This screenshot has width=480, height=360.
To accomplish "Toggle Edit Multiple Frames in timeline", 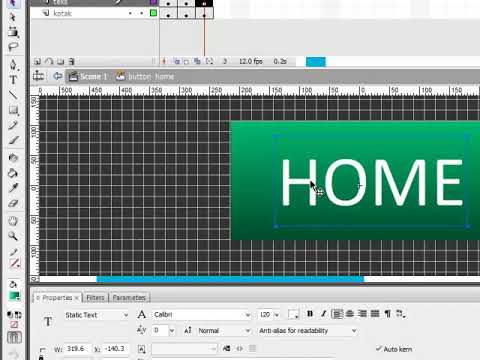I will coord(197,61).
